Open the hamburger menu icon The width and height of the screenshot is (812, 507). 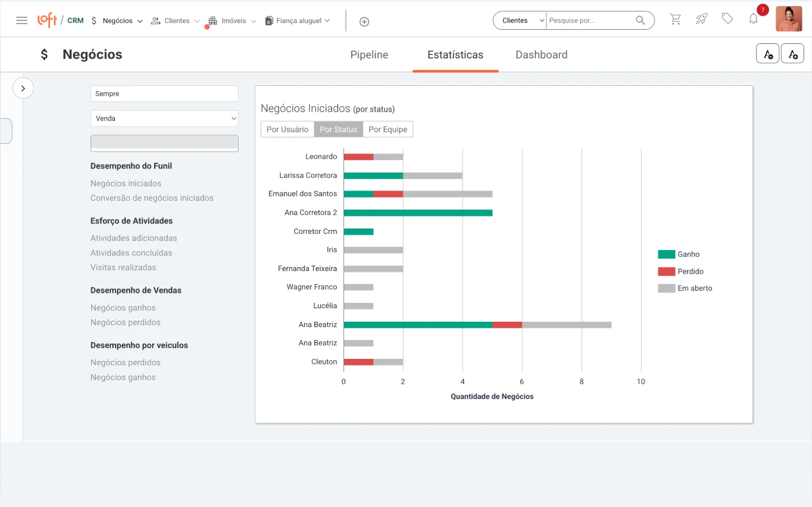[x=22, y=20]
